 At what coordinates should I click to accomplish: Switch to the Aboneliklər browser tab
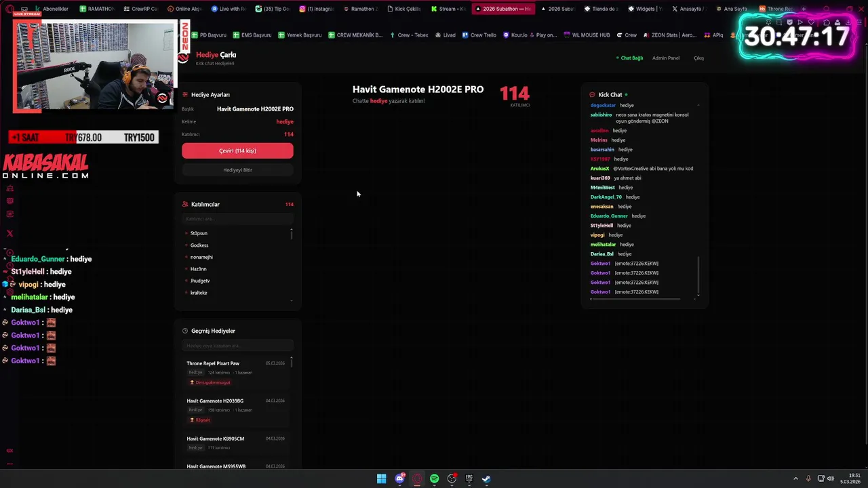coord(52,9)
